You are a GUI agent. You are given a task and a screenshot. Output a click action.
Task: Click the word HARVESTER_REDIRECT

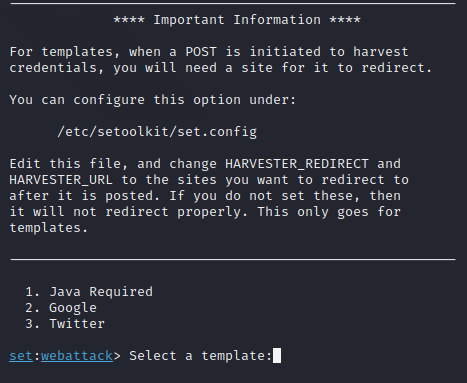pyautogui.click(x=297, y=164)
